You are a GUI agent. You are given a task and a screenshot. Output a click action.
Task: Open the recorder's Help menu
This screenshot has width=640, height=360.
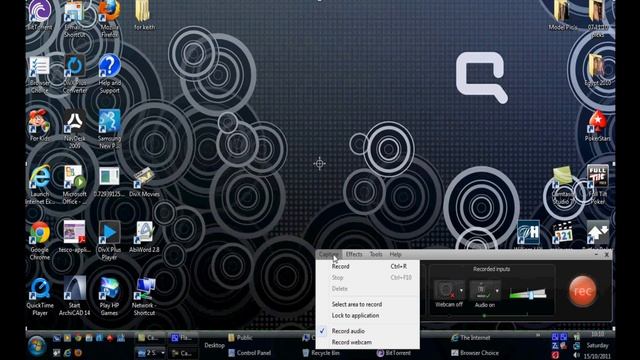(x=395, y=254)
